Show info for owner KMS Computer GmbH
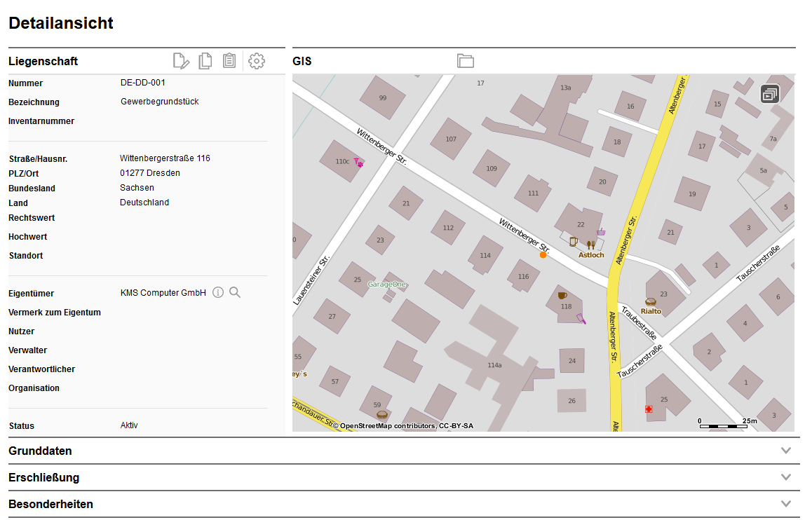 pos(218,292)
